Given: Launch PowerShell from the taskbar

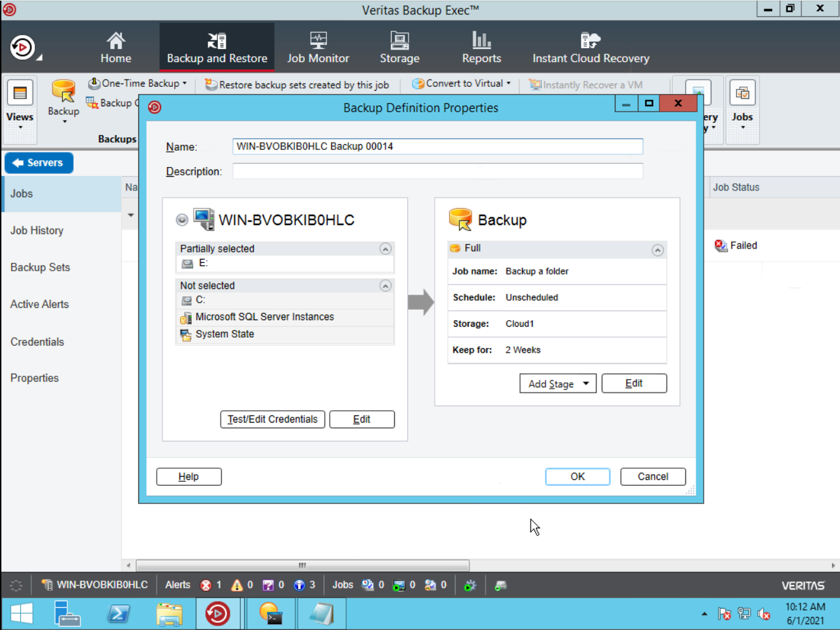Looking at the screenshot, I should pyautogui.click(x=119, y=614).
